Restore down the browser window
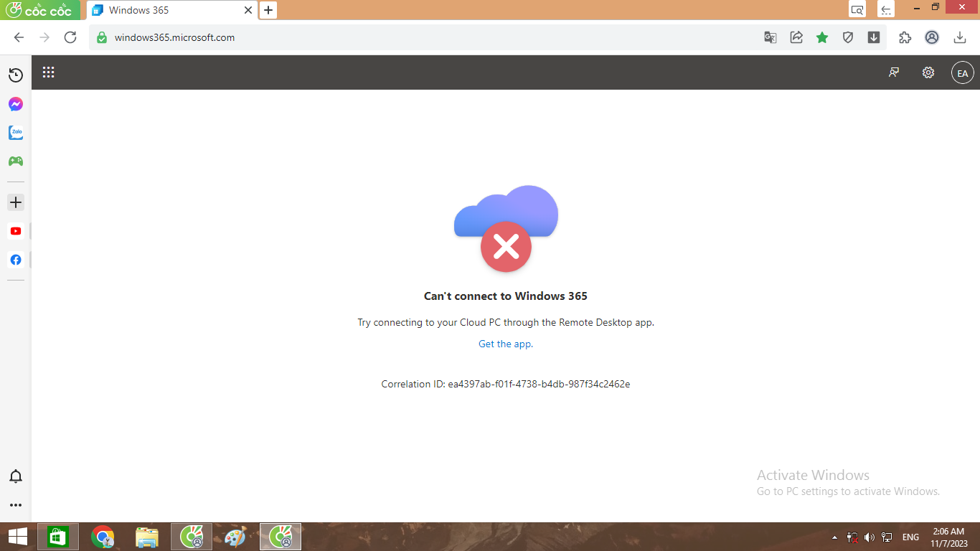The width and height of the screenshot is (980, 551). click(936, 7)
